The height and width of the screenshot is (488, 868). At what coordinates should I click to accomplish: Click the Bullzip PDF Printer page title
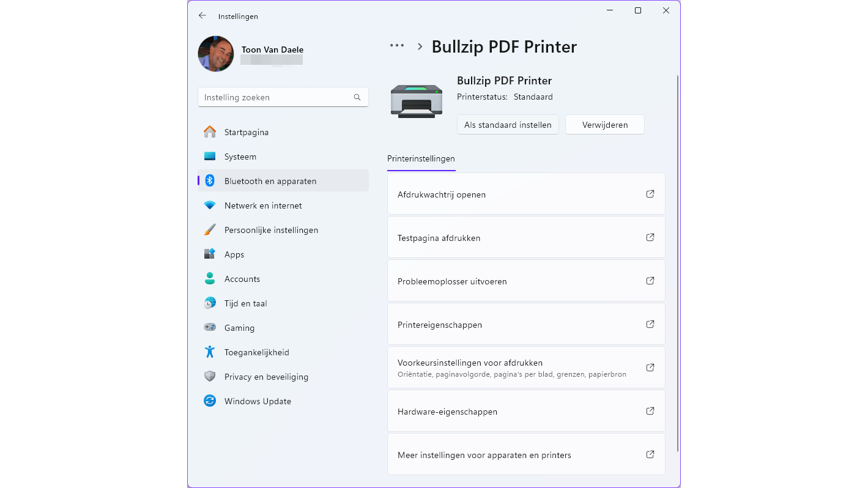tap(504, 46)
